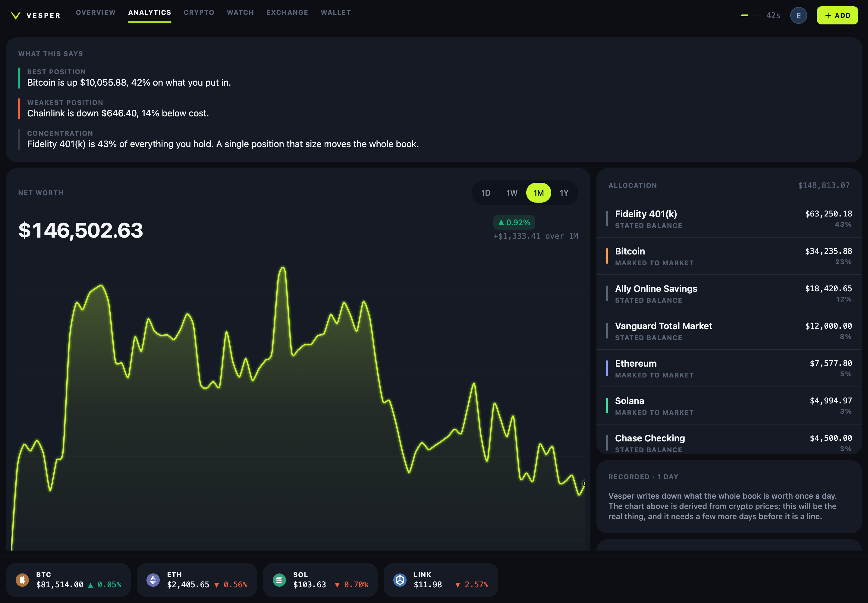Click the Ethereum ticker coin icon
Viewport: 868px width, 603px height.
tap(153, 579)
